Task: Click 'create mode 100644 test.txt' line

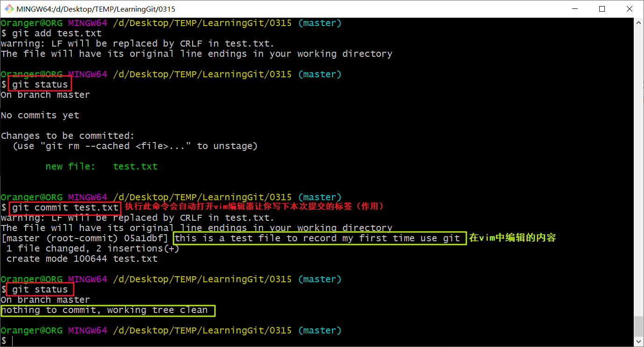Action: (82, 259)
